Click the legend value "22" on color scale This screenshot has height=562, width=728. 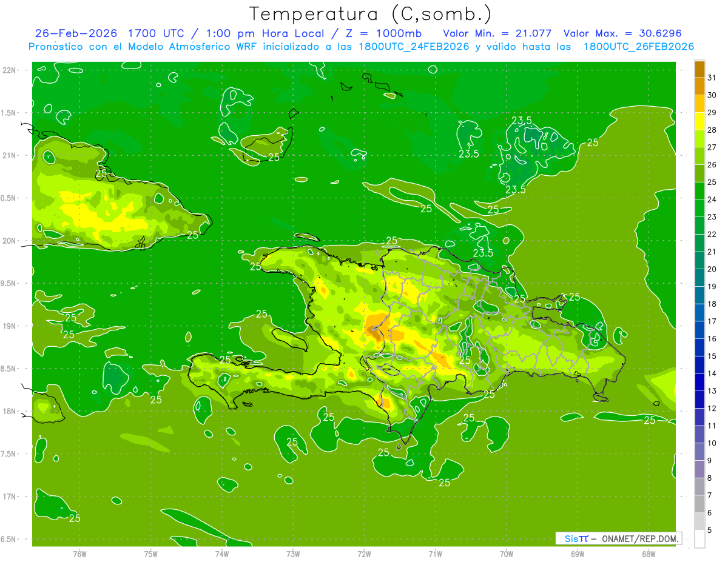click(x=712, y=234)
